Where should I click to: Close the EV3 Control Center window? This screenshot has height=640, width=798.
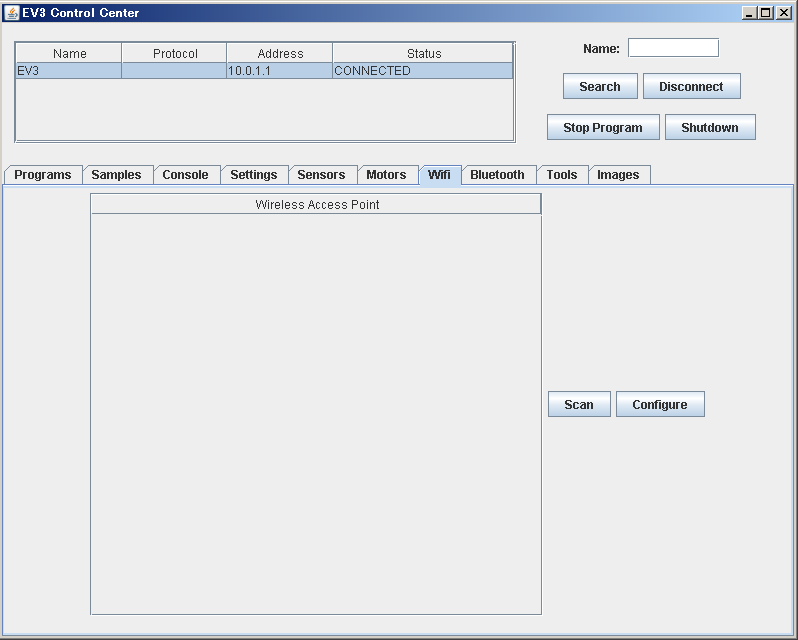(784, 13)
